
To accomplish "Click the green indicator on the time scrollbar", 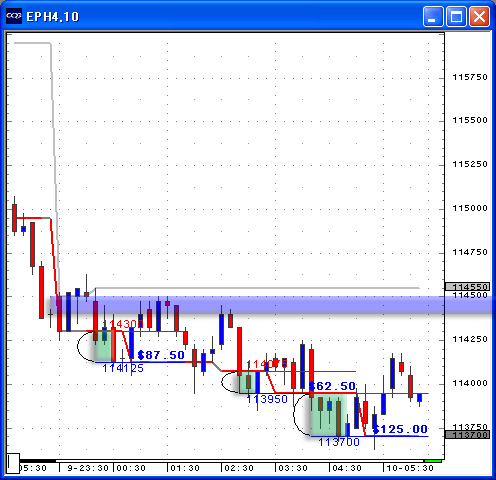I will (x=433, y=461).
